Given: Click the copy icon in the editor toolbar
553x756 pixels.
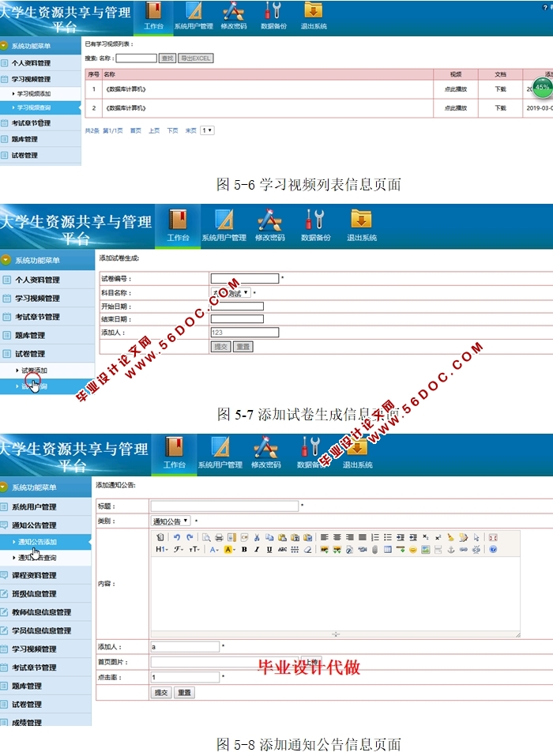Looking at the screenshot, I should point(269,537).
